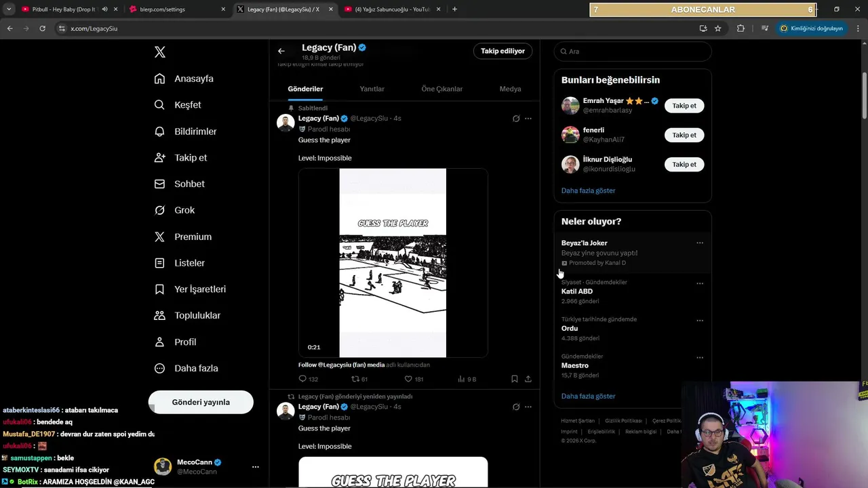The height and width of the screenshot is (488, 868).
Task: Open a new browser tab
Action: click(x=454, y=9)
